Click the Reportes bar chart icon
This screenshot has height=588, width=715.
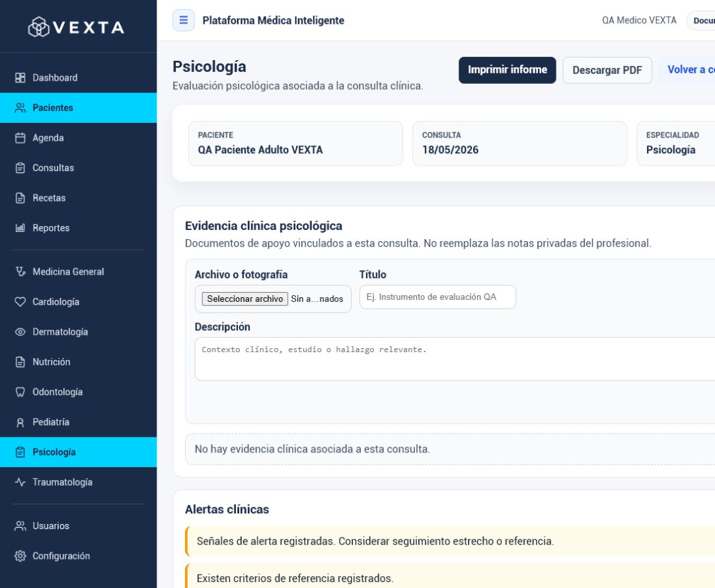click(20, 228)
